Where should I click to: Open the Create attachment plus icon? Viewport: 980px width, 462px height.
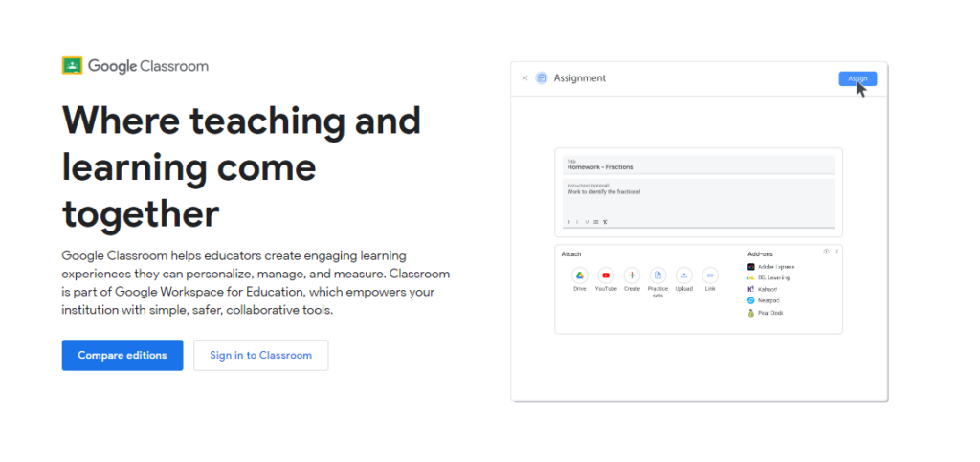[x=632, y=275]
